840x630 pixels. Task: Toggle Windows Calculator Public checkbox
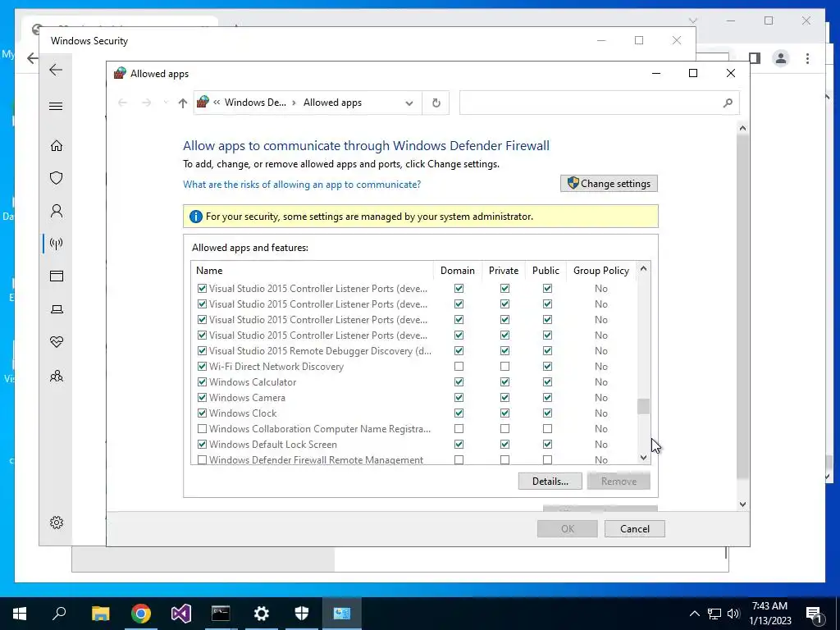pos(547,382)
